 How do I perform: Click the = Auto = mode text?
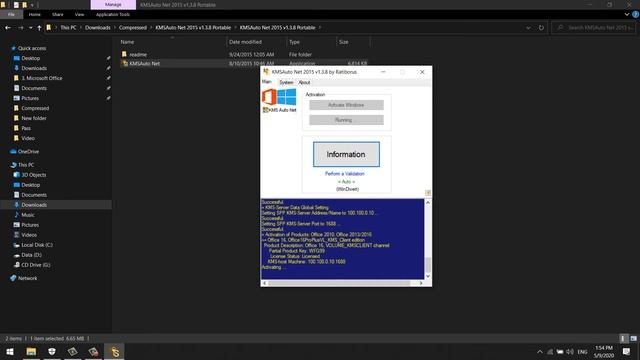346,182
